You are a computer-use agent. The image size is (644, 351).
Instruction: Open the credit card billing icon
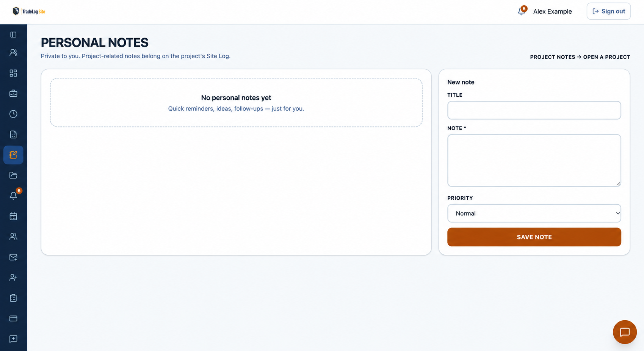coord(13,318)
